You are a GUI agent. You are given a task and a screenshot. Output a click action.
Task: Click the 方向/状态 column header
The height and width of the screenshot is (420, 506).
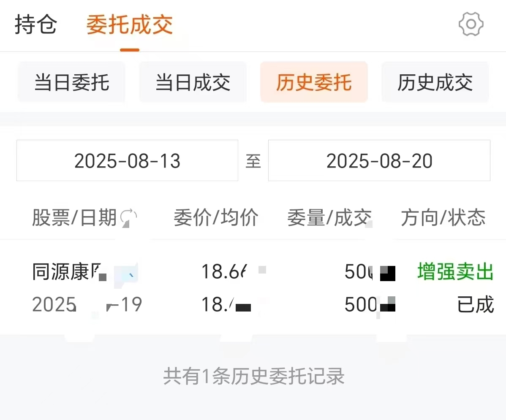(443, 217)
